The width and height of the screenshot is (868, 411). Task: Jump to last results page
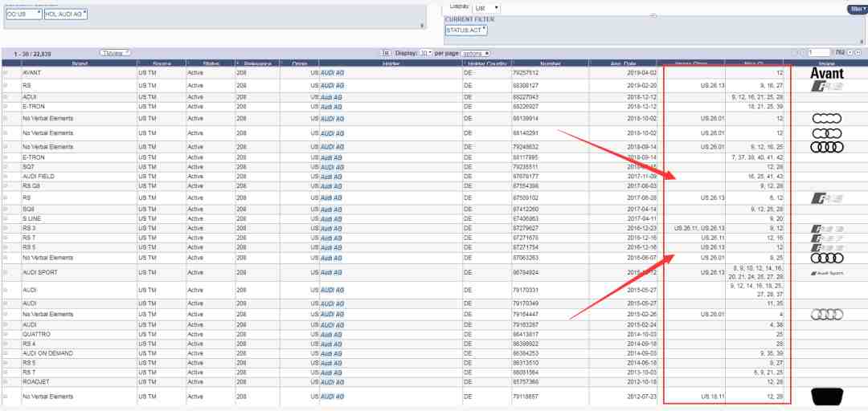pyautogui.click(x=858, y=53)
